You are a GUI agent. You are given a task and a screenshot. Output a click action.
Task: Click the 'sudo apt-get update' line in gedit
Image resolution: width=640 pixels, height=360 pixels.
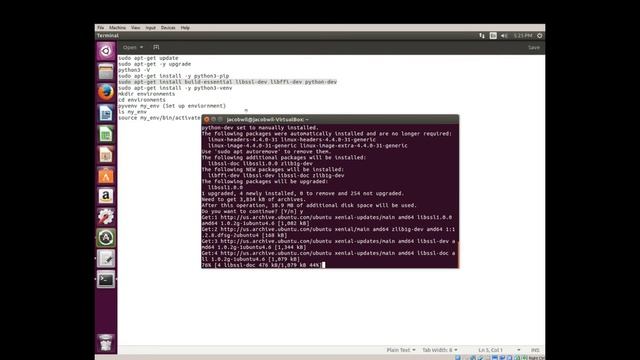[148, 58]
